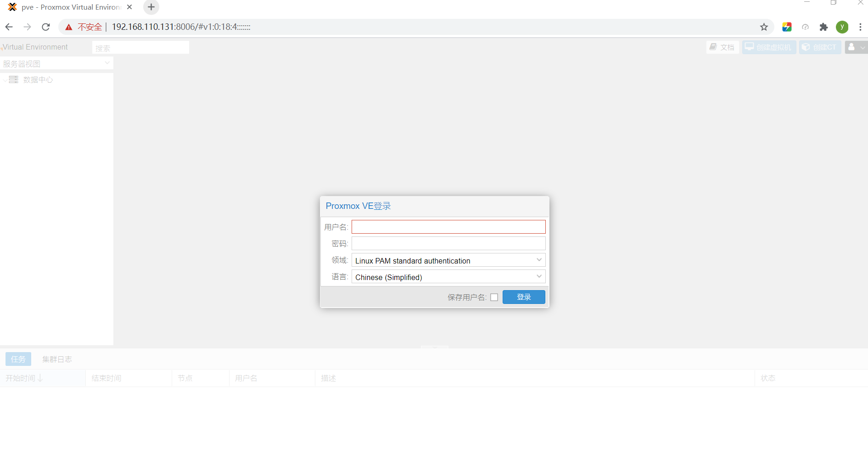Click the grey circular extension icon

point(805,27)
